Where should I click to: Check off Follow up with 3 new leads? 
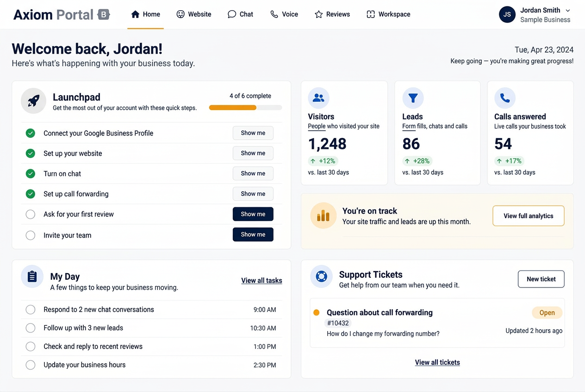(x=31, y=328)
